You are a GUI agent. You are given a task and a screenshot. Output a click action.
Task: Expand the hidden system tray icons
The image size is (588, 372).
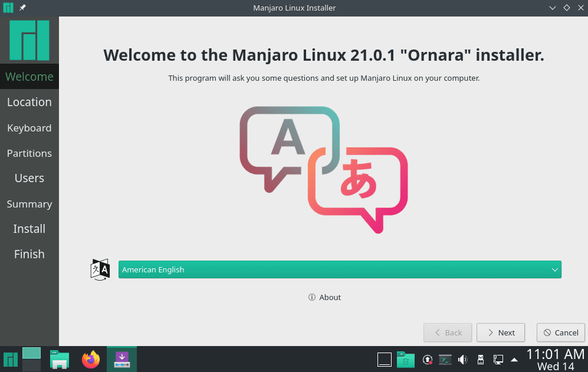pyautogui.click(x=514, y=358)
